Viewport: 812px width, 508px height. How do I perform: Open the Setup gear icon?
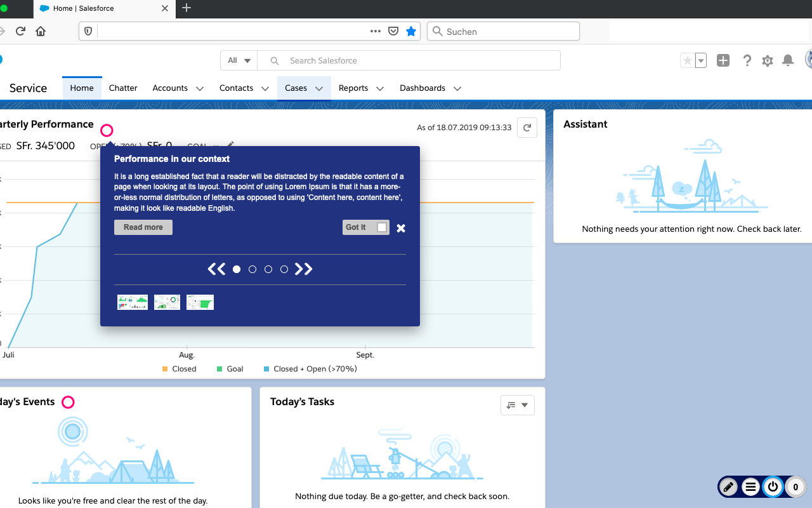[x=768, y=61]
